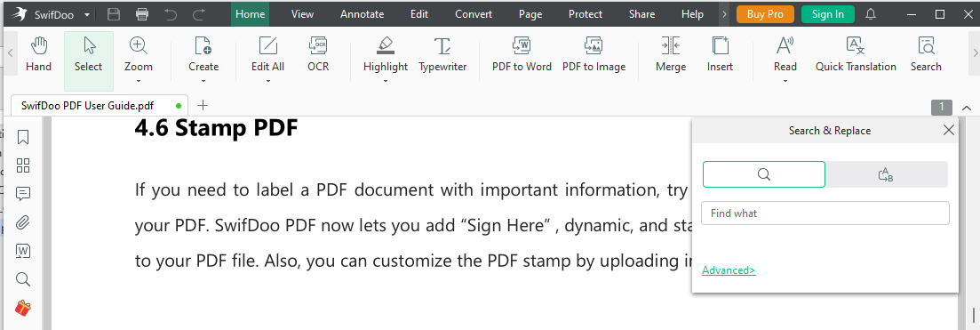The width and height of the screenshot is (980, 330).
Task: Click the sidebar search magnifier icon
Action: (23, 279)
